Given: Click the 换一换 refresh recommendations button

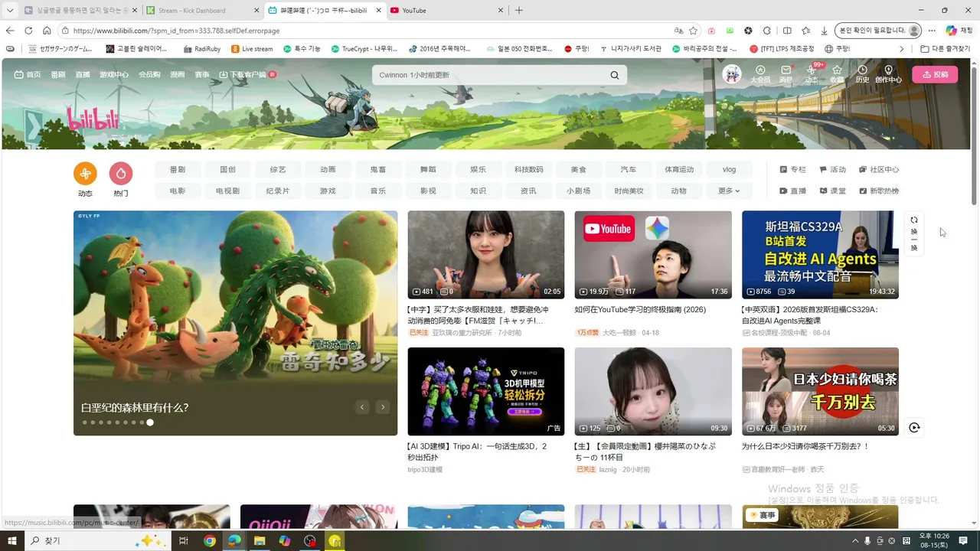Looking at the screenshot, I should [x=914, y=233].
